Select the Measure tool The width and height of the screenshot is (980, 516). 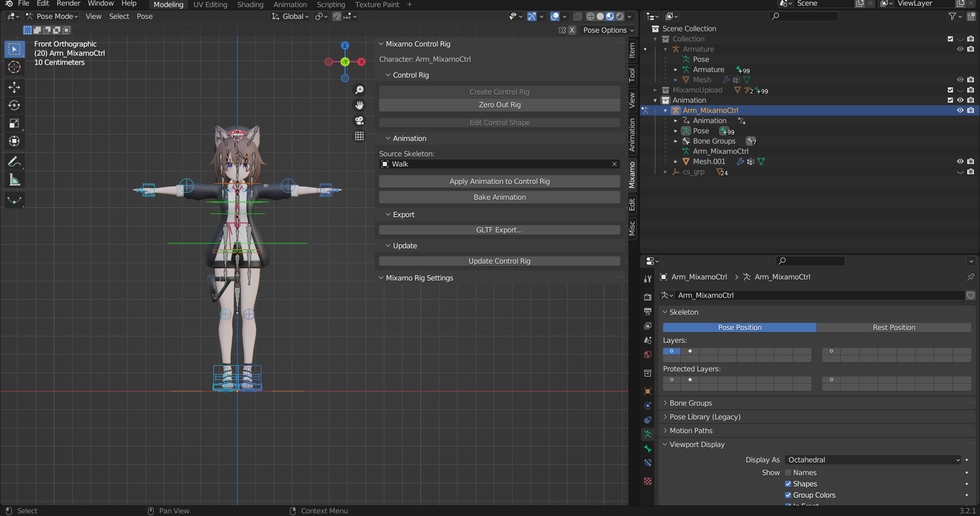14,179
